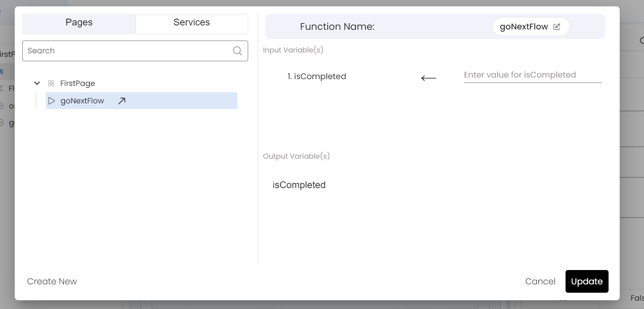The image size is (644, 309).
Task: Click the 1. isCompleted input variable label
Action: click(x=317, y=76)
